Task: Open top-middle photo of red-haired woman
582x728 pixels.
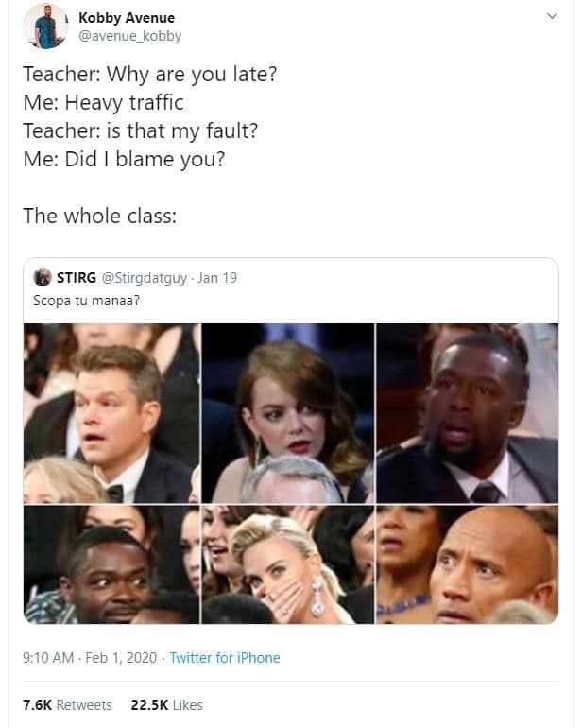Action: [288, 412]
